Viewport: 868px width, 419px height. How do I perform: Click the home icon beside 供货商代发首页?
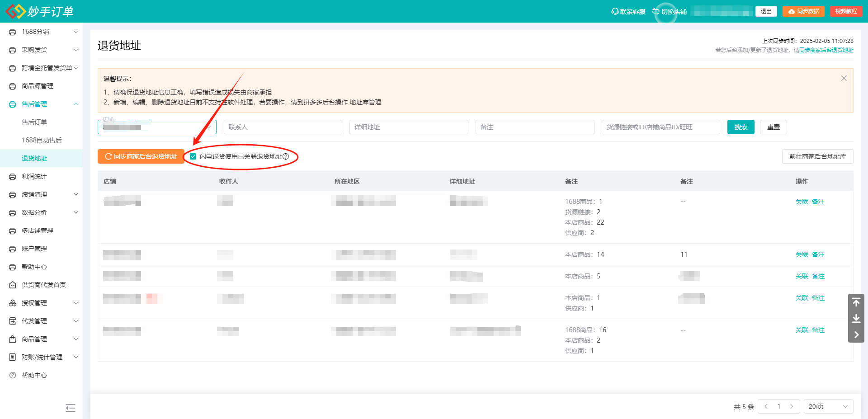(13, 285)
